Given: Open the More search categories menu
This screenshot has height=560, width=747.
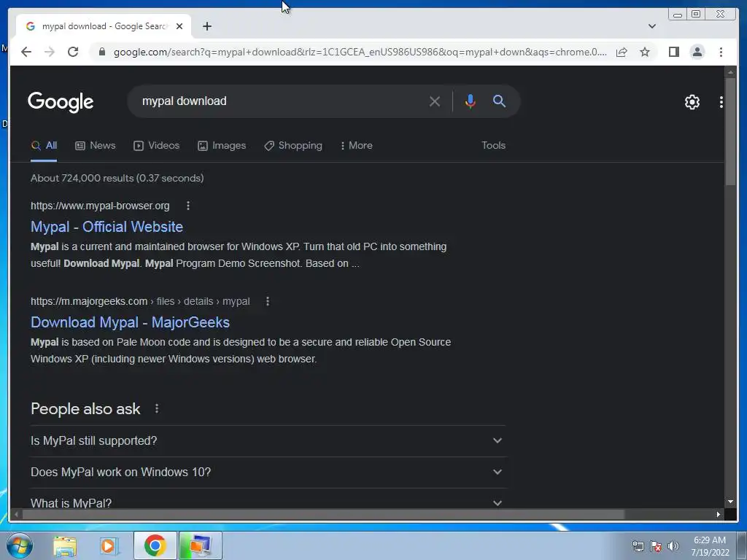Looking at the screenshot, I should [x=356, y=146].
